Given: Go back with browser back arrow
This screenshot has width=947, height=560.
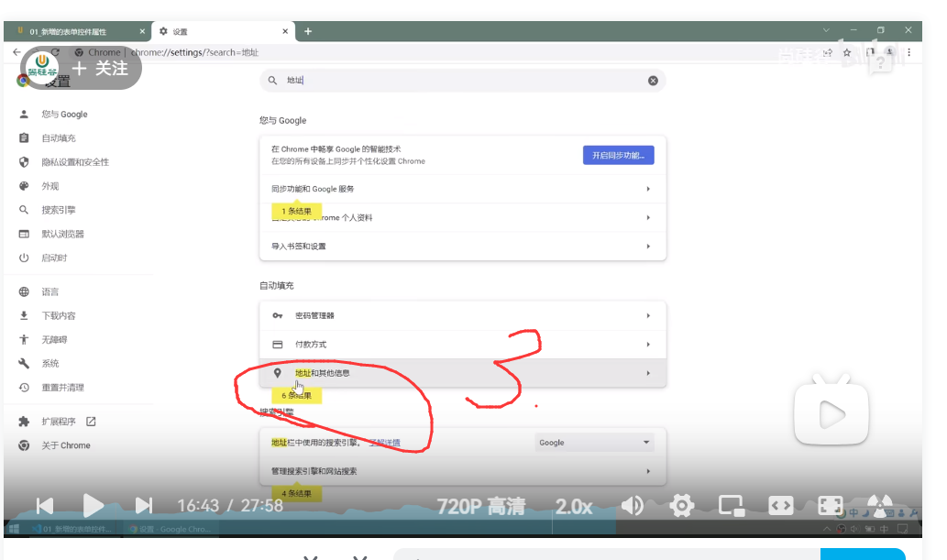Looking at the screenshot, I should (x=17, y=52).
